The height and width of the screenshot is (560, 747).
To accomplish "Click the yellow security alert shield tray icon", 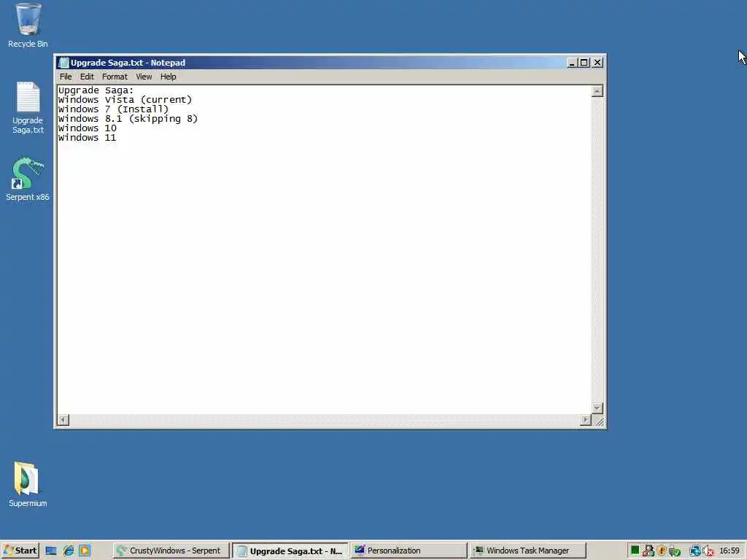I will [x=661, y=551].
